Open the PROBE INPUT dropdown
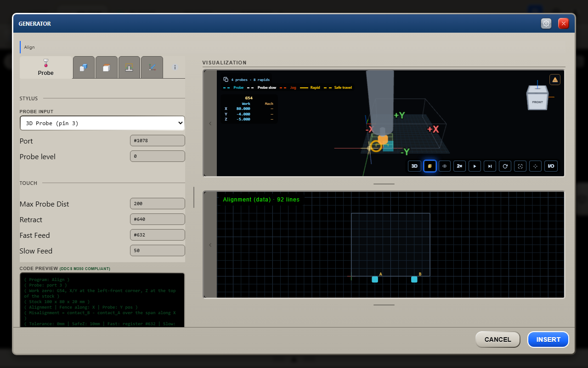Image resolution: width=588 pixels, height=368 pixels. click(x=102, y=123)
